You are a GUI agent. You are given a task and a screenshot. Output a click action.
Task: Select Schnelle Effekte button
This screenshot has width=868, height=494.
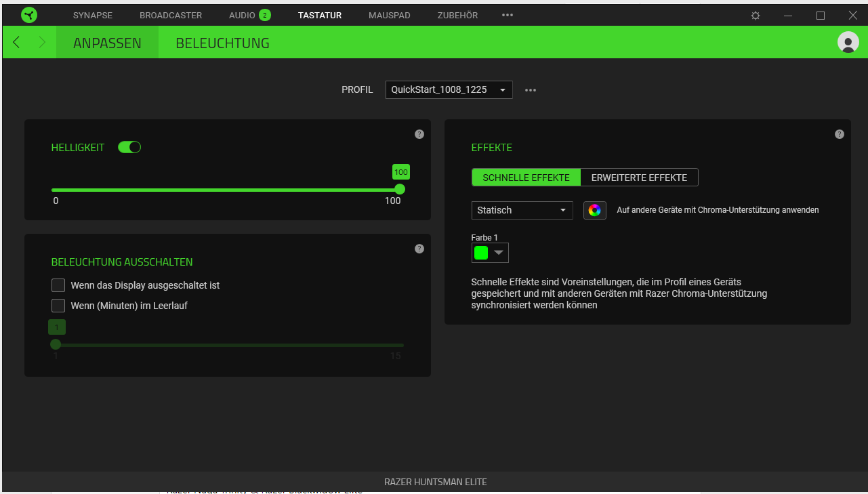(x=526, y=178)
